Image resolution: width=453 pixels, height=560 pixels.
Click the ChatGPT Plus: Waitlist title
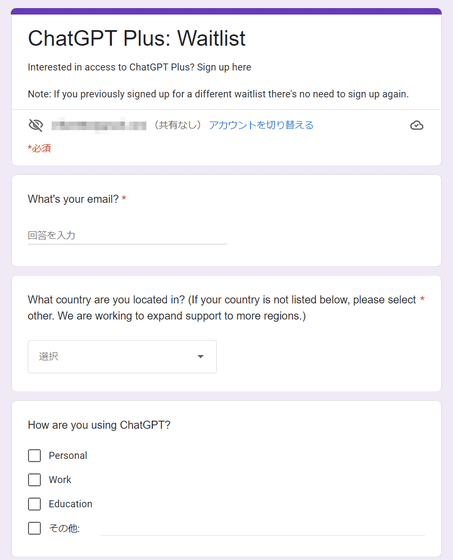[x=137, y=38]
